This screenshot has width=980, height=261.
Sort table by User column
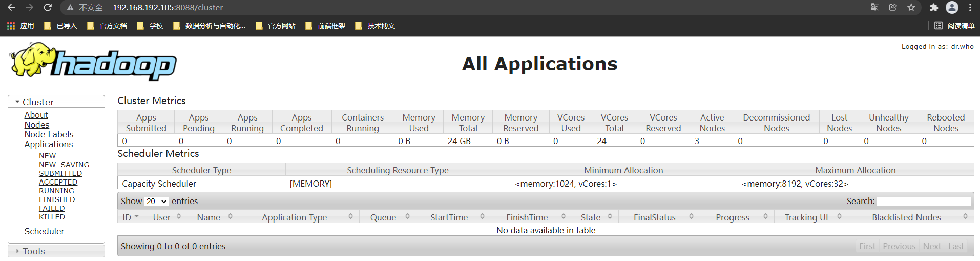click(167, 217)
